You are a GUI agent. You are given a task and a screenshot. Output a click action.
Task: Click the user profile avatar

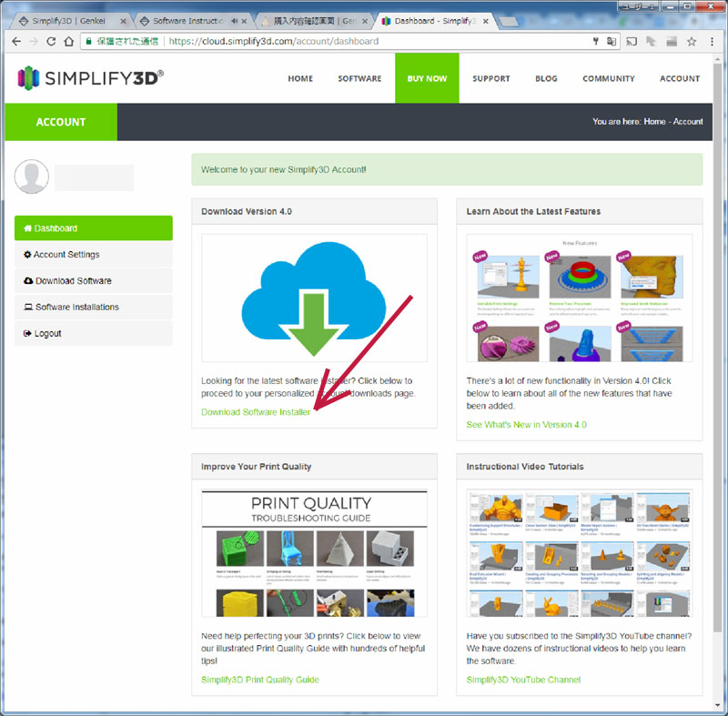(32, 177)
